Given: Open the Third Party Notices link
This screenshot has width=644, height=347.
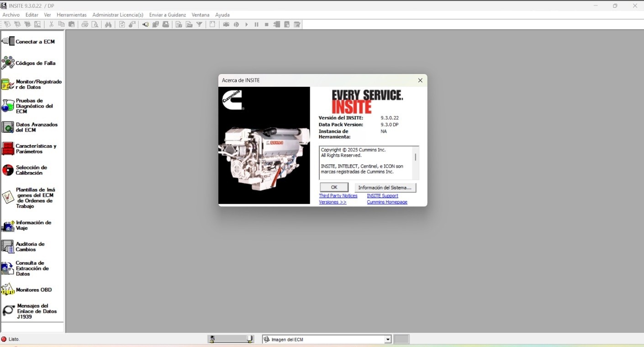Looking at the screenshot, I should 338,196.
